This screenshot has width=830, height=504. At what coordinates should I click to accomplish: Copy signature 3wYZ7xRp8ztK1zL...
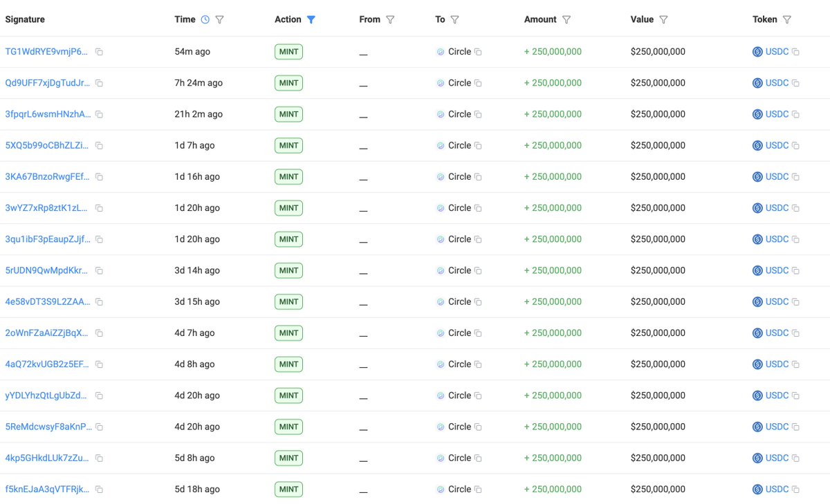[99, 208]
